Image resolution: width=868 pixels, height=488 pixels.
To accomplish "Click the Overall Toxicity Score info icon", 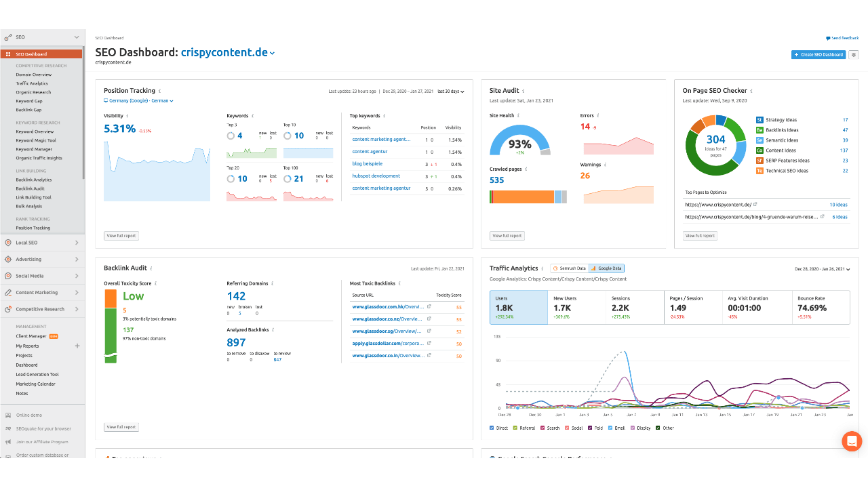I will pyautogui.click(x=156, y=283).
